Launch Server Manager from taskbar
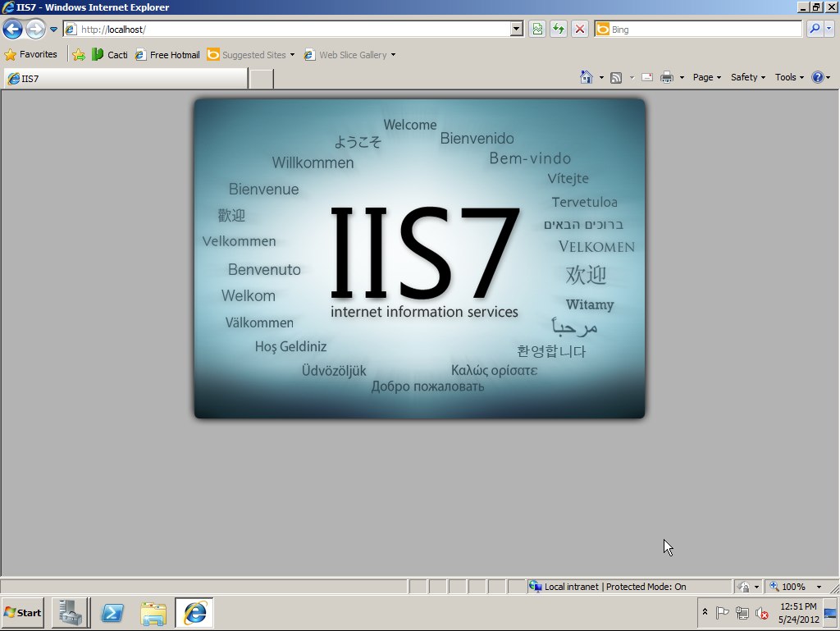 coord(71,613)
